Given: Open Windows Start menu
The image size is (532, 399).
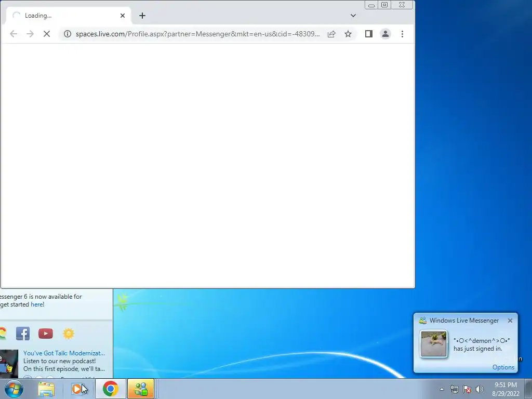Looking at the screenshot, I should (14, 389).
